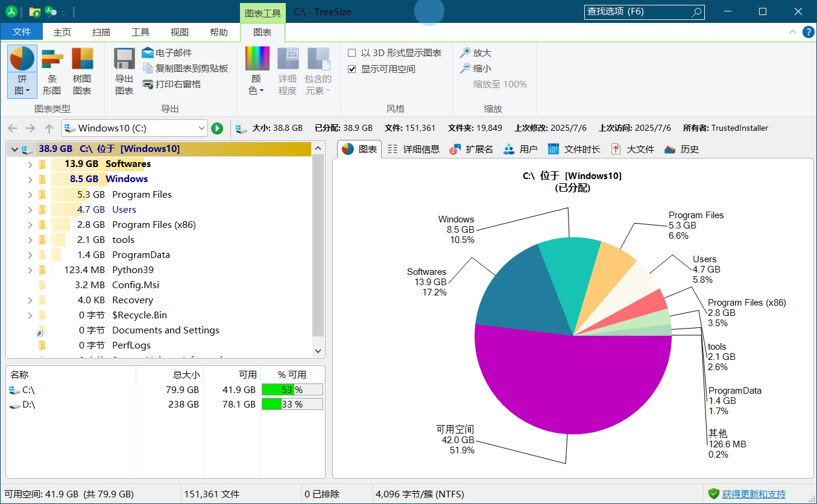Viewport: 817px width, 504px height.
Task: Open the 颜色 dropdown
Action: [256, 71]
